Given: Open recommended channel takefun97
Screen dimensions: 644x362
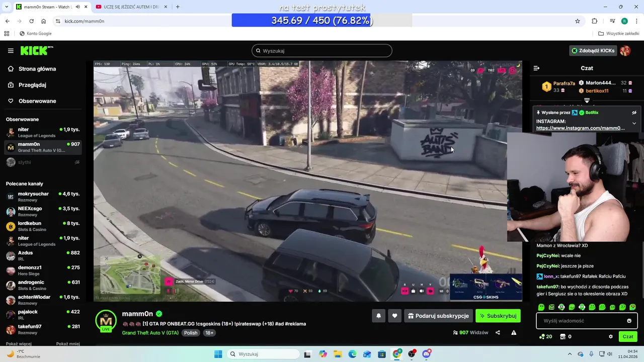Looking at the screenshot, I should point(42,330).
